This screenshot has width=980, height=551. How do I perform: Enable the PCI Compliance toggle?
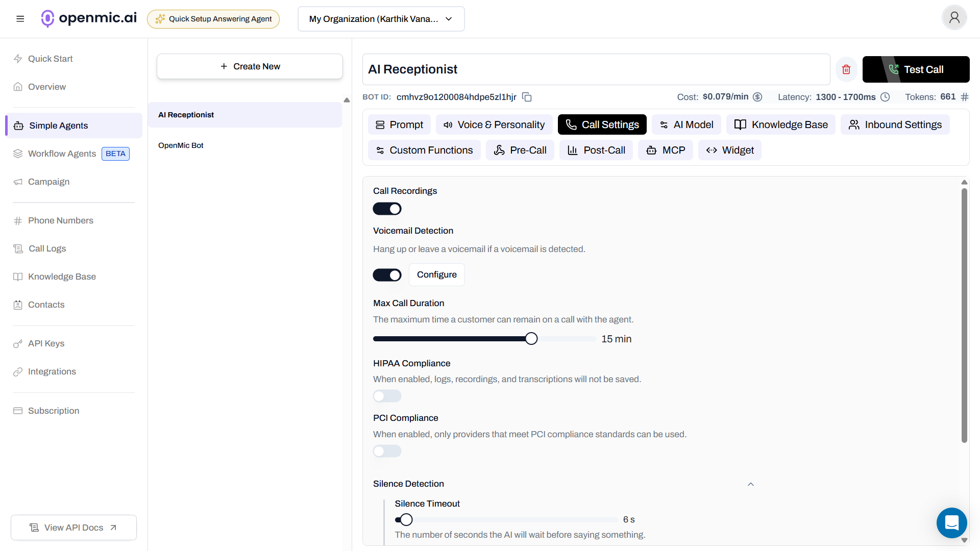coord(387,451)
